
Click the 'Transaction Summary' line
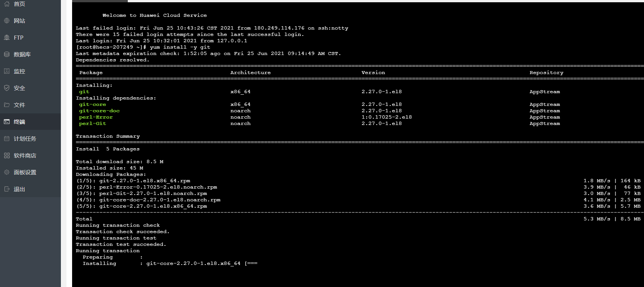108,136
